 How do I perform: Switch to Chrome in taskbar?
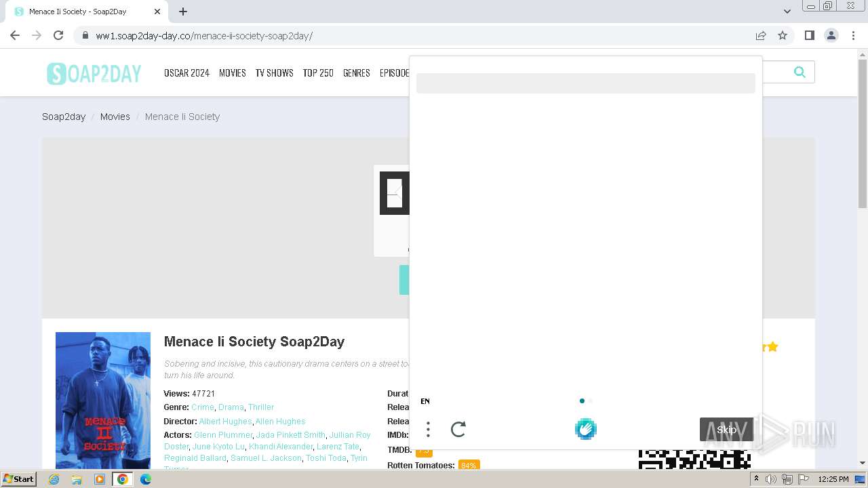[123, 479]
